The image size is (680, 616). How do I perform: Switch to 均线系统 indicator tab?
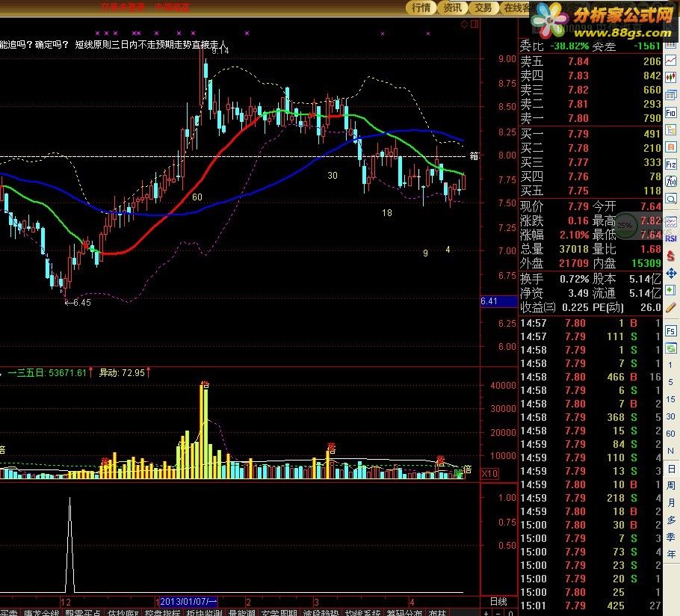click(x=362, y=612)
